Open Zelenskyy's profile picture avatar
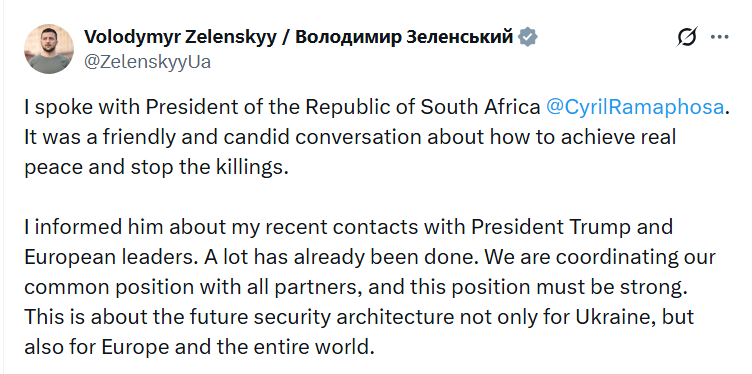Viewport: 752px width, 374px height. tap(49, 49)
